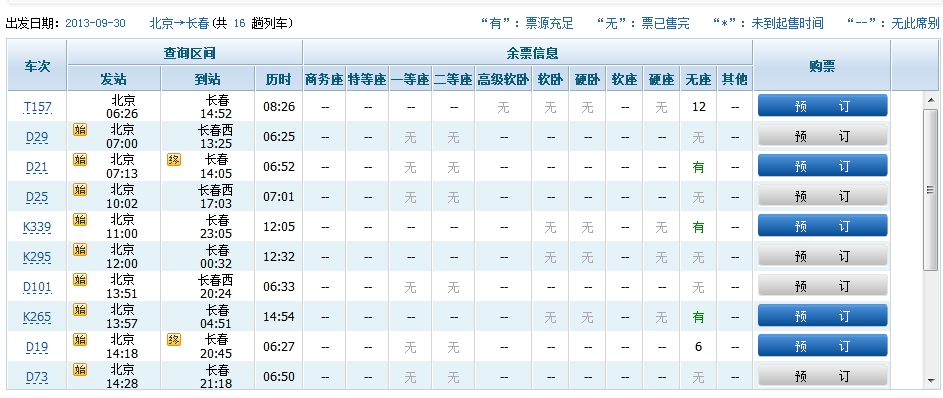Viewport: 943px width, 398px height.
Task: Click the 软卧 column header
Action: (x=550, y=79)
